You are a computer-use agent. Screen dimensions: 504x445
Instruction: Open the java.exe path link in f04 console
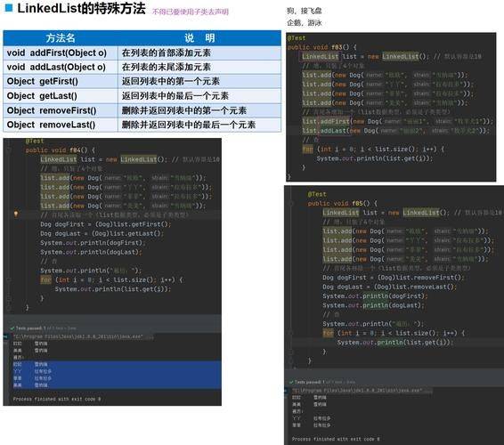point(77,336)
